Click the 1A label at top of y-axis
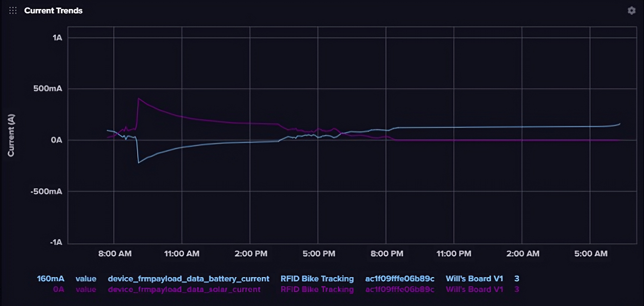This screenshot has width=644, height=306. point(57,38)
